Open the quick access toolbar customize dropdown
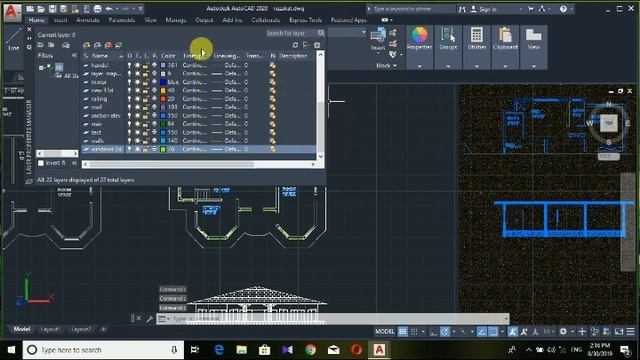The width and height of the screenshot is (640, 360). click(x=140, y=9)
